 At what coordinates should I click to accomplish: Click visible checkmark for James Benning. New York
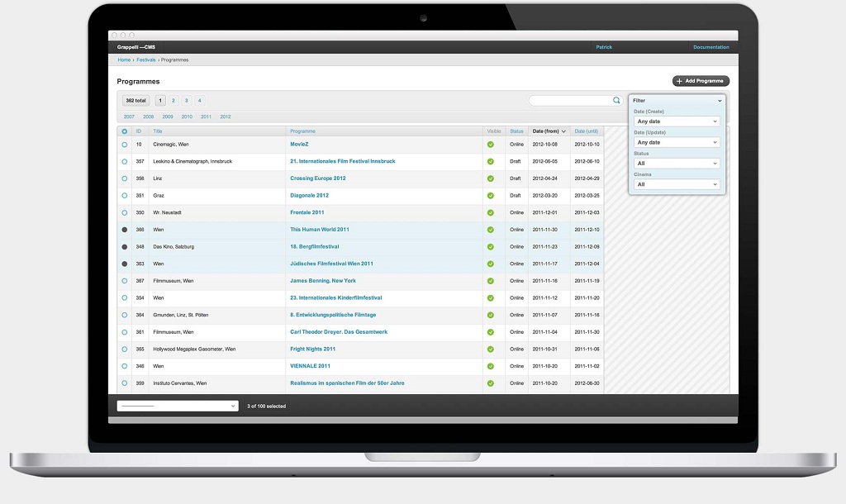pos(491,281)
